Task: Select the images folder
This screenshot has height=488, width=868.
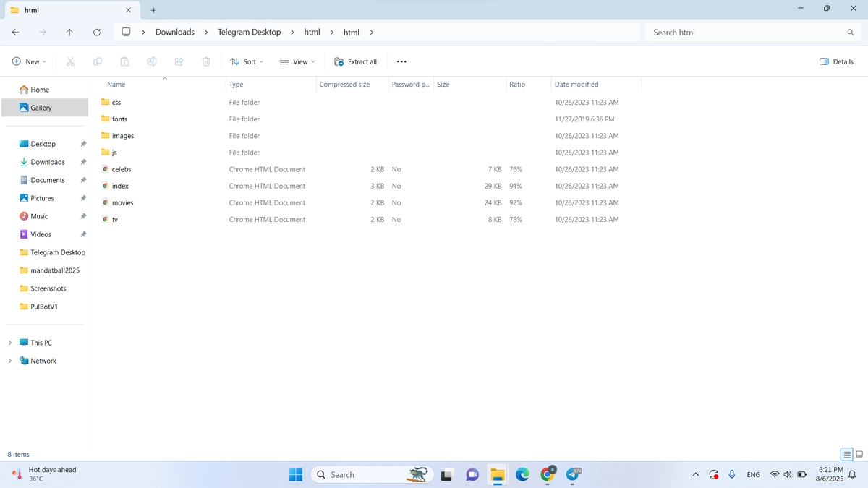Action: click(x=123, y=136)
